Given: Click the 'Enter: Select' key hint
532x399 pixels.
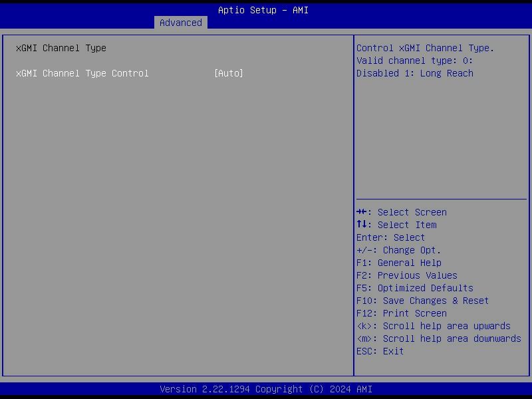Looking at the screenshot, I should [390, 237].
